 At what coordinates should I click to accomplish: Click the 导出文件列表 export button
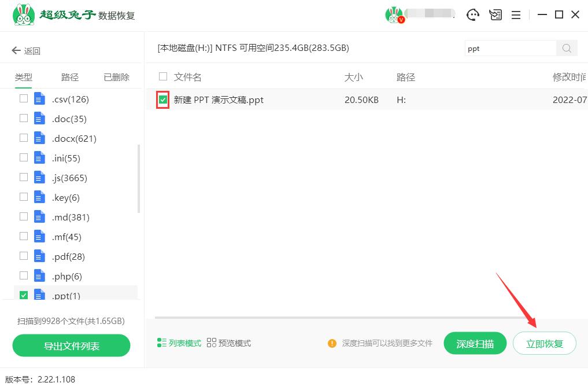(x=71, y=345)
